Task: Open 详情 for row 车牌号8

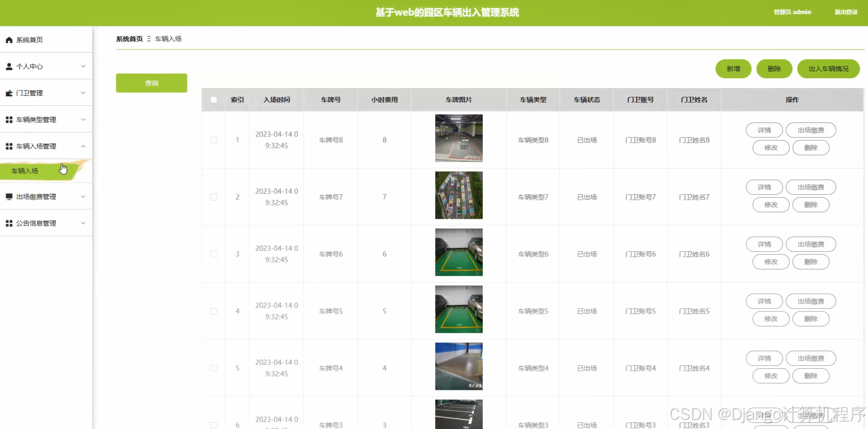Action: (x=764, y=130)
